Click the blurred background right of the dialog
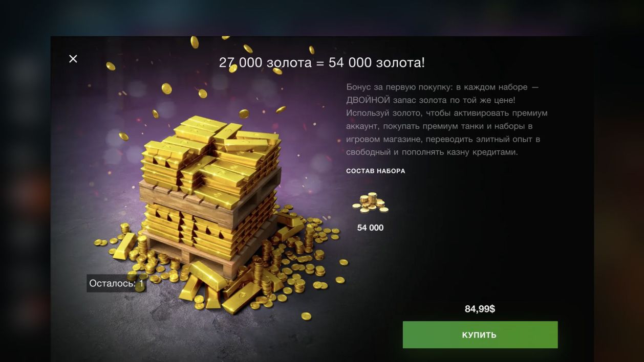 tap(618, 205)
